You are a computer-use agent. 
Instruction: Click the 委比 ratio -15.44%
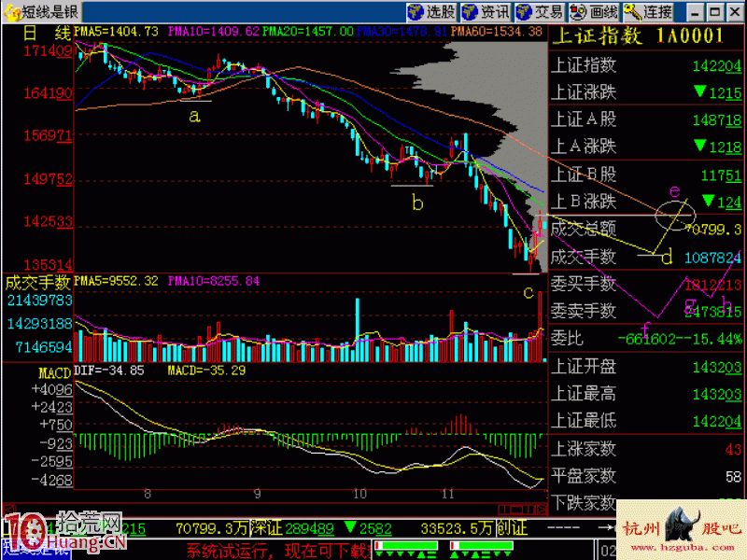click(x=714, y=339)
